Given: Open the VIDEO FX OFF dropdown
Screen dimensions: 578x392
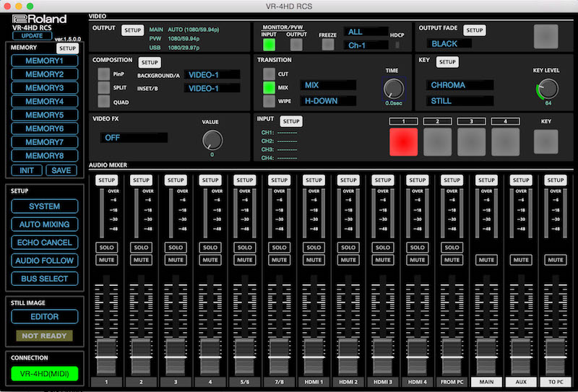Looking at the screenshot, I should [x=134, y=138].
